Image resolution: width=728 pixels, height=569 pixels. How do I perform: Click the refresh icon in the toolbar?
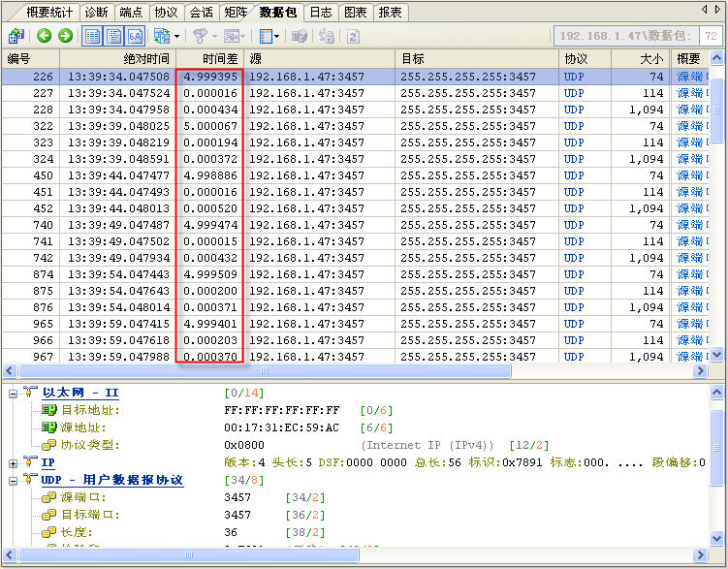point(353,36)
